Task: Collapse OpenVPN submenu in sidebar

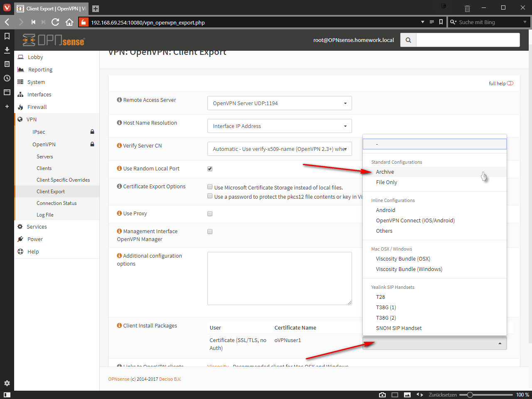Action: tap(57, 144)
